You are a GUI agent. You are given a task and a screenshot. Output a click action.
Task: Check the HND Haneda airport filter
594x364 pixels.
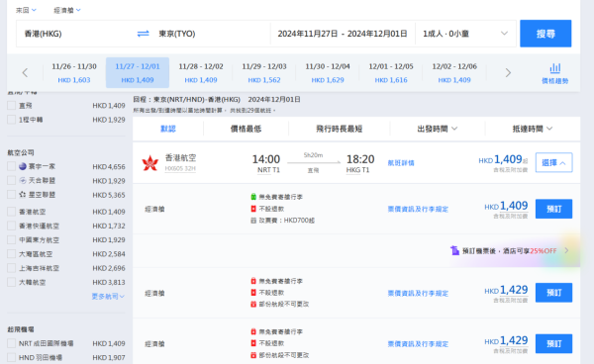tap(11, 357)
